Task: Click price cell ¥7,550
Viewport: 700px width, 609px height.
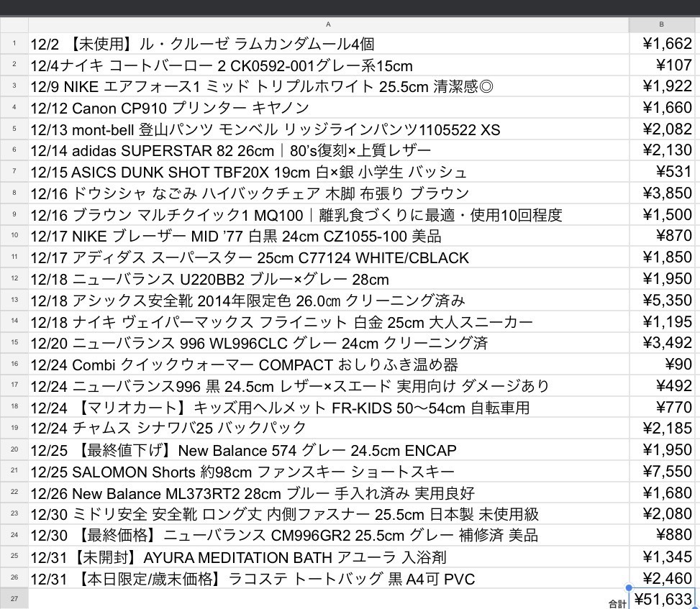Action: 662,471
